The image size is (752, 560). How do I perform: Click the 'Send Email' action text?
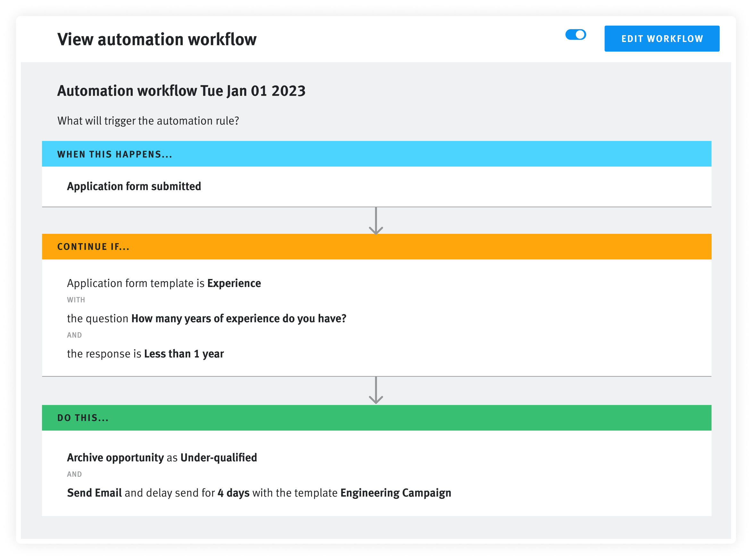click(x=94, y=493)
